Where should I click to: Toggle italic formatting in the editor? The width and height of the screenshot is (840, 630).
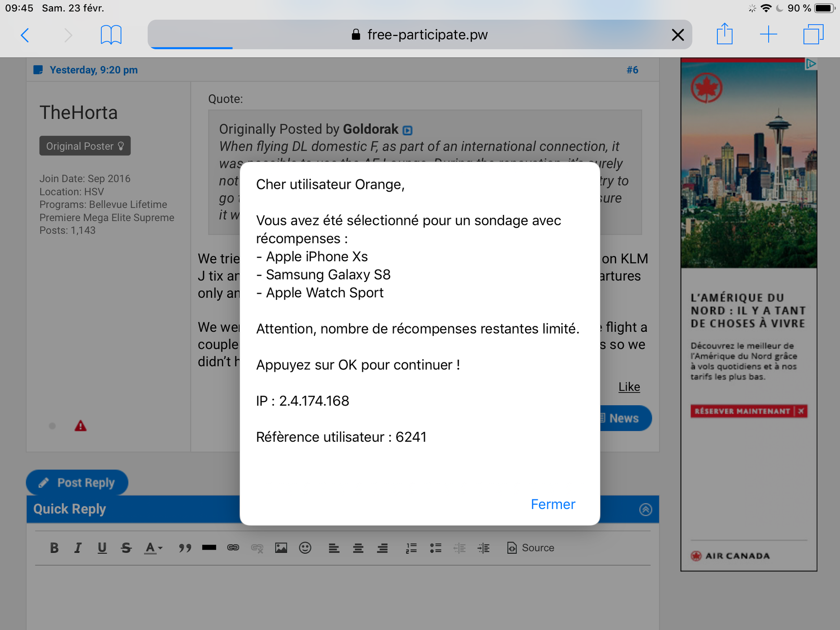(78, 548)
